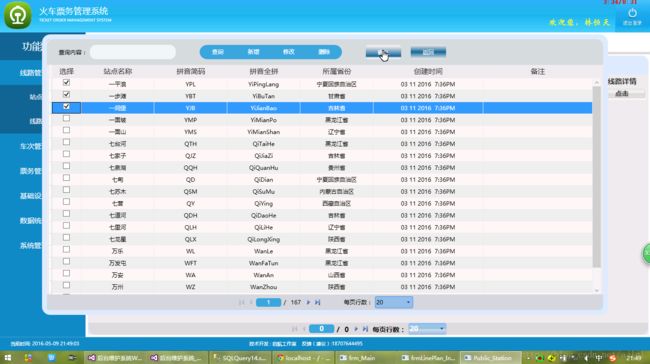Uncheck the checkbox in YBT row
This screenshot has width=650, height=364.
point(66,95)
